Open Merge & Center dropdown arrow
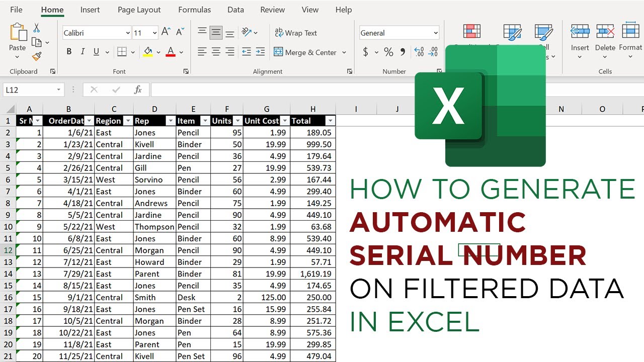This screenshot has height=362, width=644. [344, 52]
